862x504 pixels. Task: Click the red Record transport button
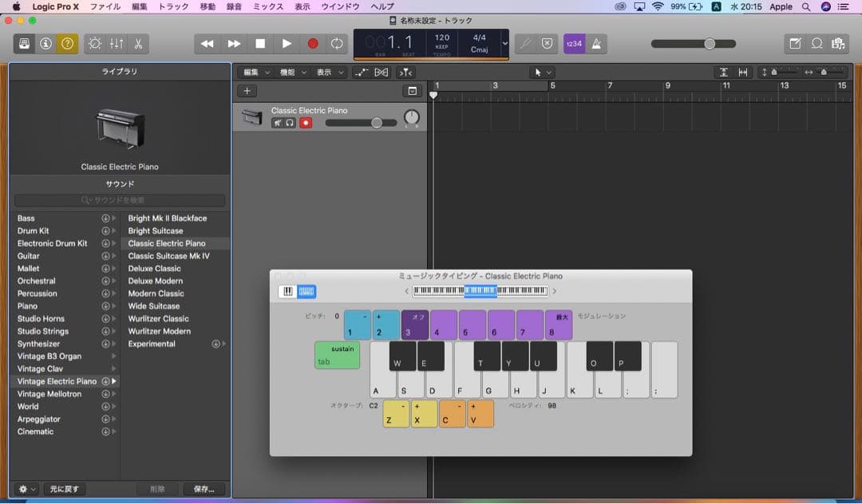pos(312,44)
